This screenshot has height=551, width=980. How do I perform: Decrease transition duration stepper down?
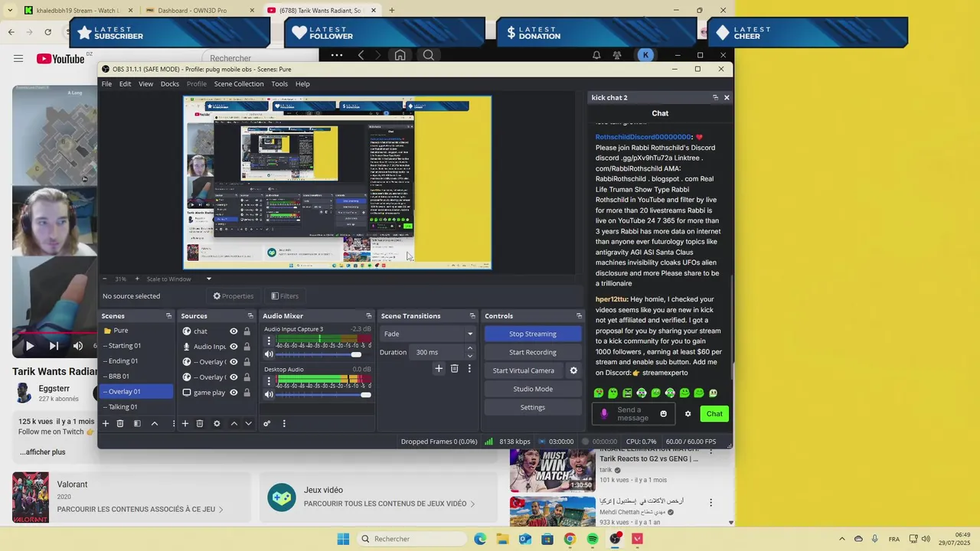(470, 356)
